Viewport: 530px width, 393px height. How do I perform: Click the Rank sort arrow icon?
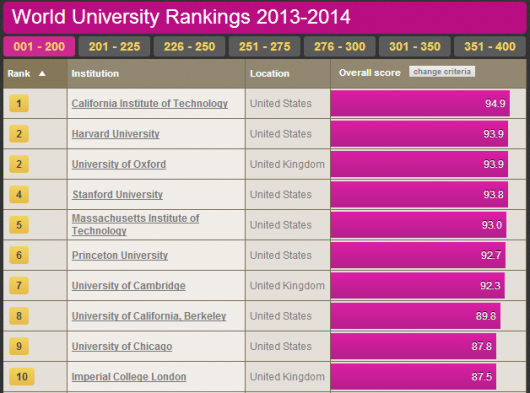tap(42, 73)
